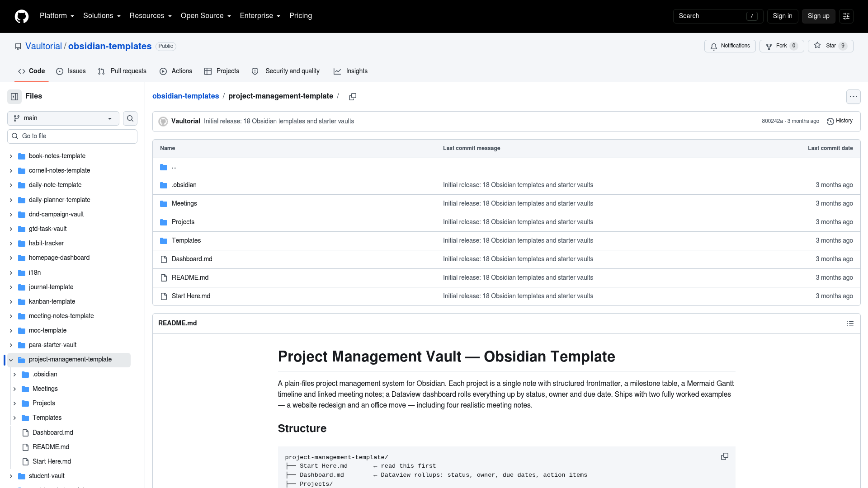868x488 pixels.
Task: Open the Meetings folder in file table
Action: tap(184, 204)
